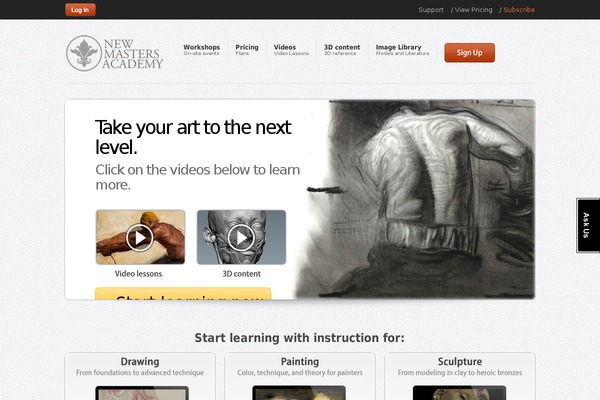Click the Support link in top bar
This screenshot has width=600, height=400.
(431, 10)
